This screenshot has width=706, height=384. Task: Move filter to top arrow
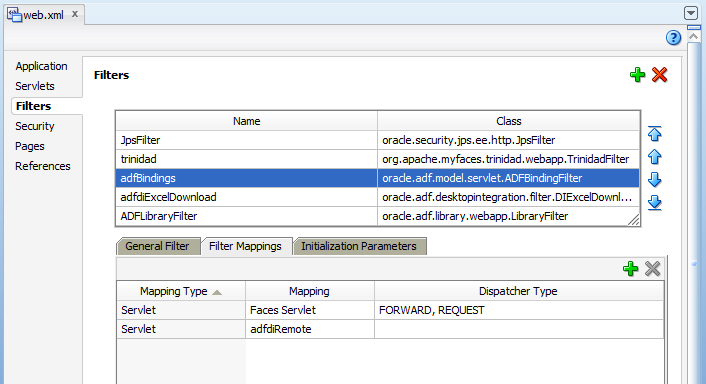(654, 133)
